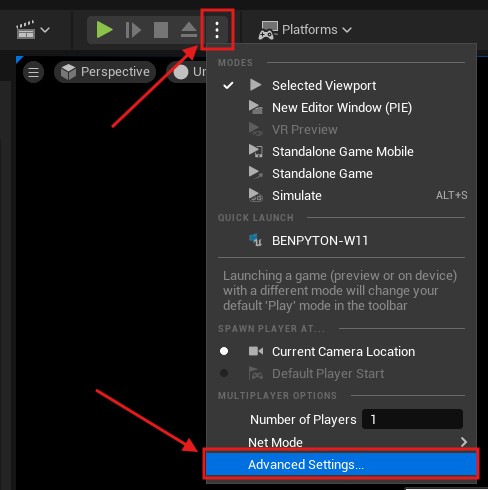Click the Skip/Frame advance icon
Screen dimensions: 488x490
pyautogui.click(x=133, y=30)
